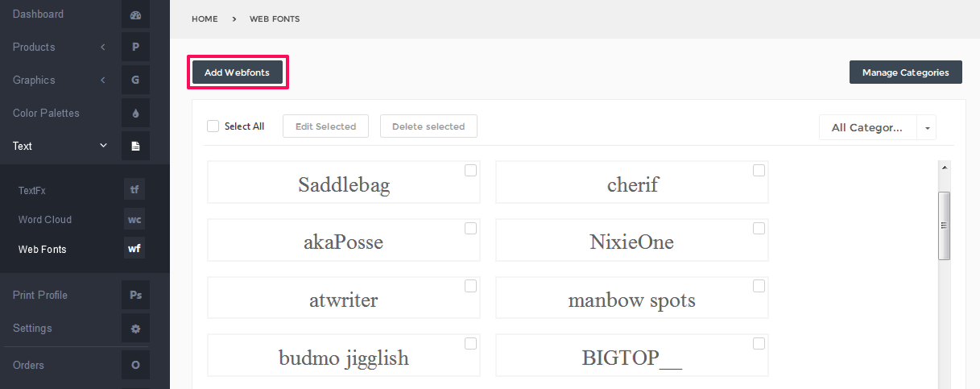980x389 pixels.
Task: Check the manbow spots font checkbox
Action: [x=759, y=286]
